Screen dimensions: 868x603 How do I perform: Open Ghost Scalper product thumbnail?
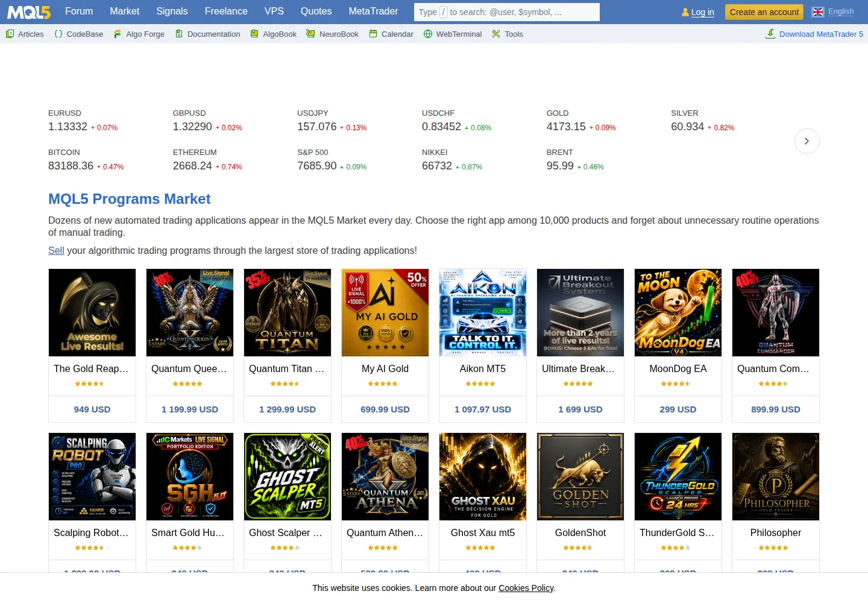click(x=288, y=476)
